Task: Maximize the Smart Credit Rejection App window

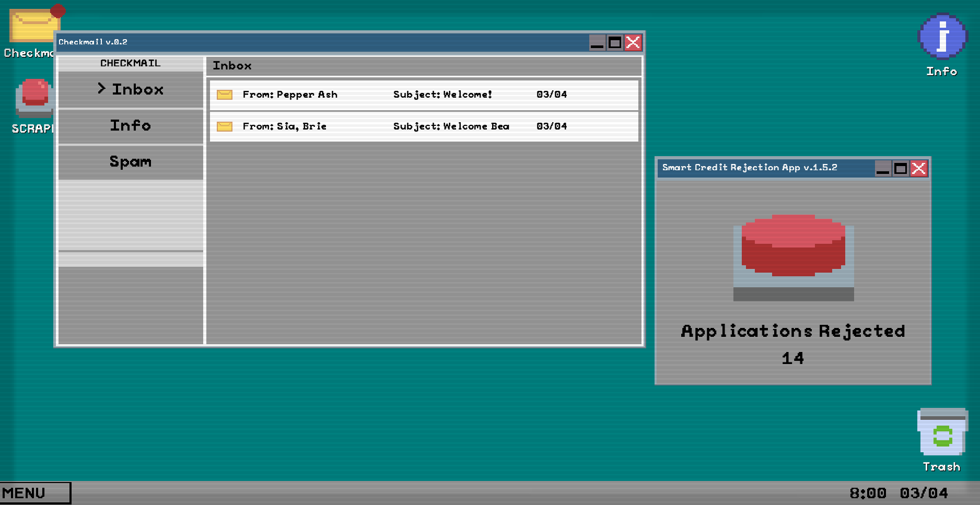Action: (901, 169)
